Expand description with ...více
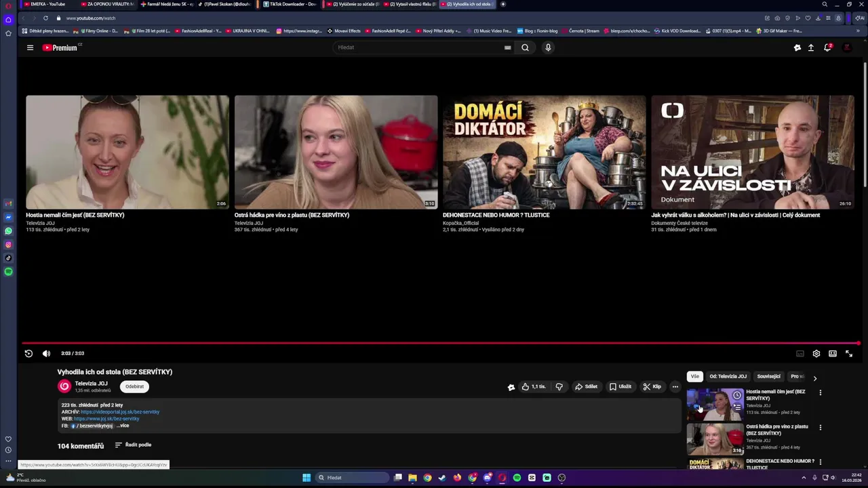Viewport: 868px width, 488px height. 122,426
